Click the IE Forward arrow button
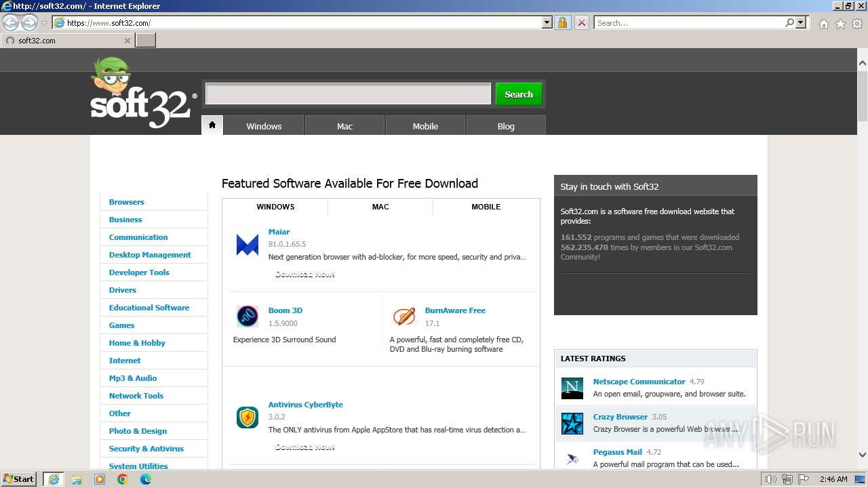The image size is (868, 488). (29, 23)
